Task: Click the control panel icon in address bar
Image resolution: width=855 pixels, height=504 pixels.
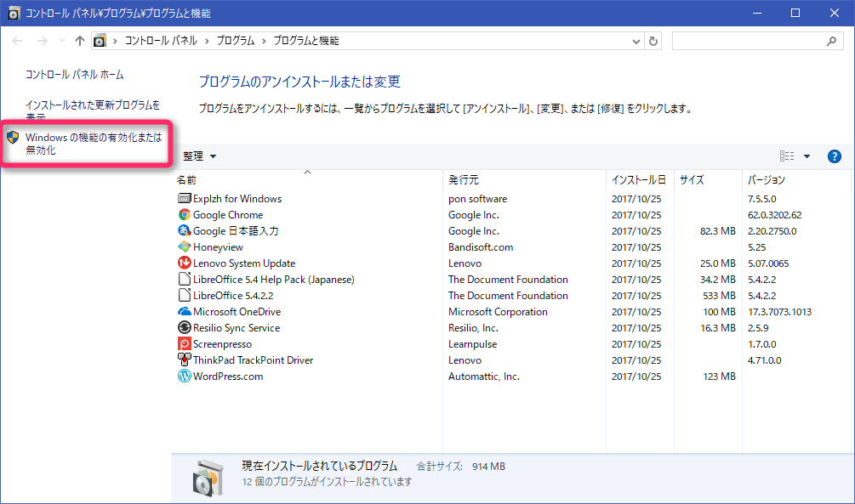Action: 100,41
